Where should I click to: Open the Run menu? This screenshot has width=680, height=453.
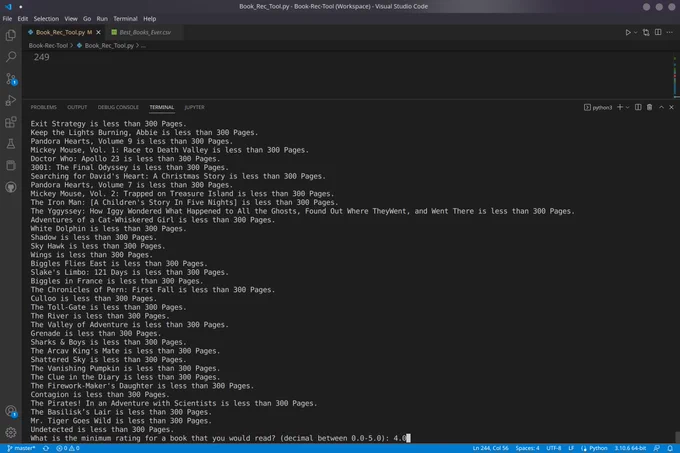coord(102,19)
